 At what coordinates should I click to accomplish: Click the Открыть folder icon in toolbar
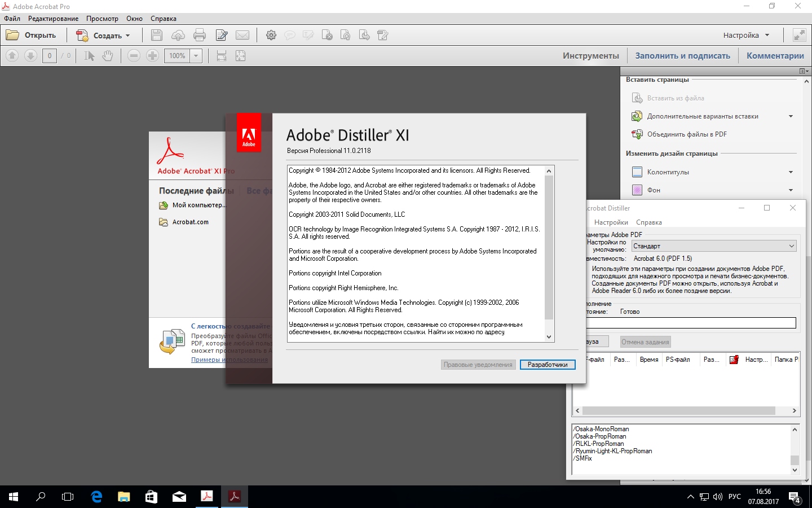[x=12, y=35]
